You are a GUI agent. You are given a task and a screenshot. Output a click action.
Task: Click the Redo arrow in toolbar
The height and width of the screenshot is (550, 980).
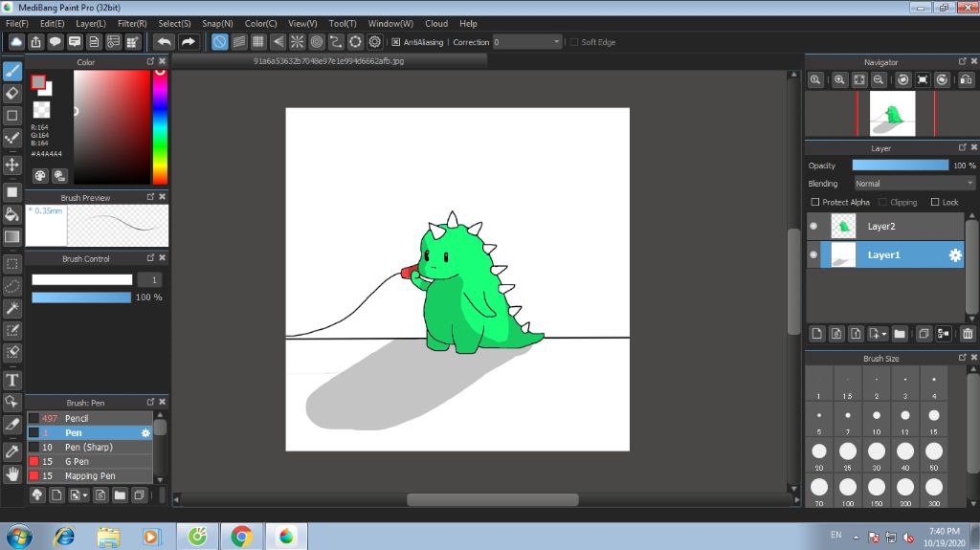coord(189,42)
